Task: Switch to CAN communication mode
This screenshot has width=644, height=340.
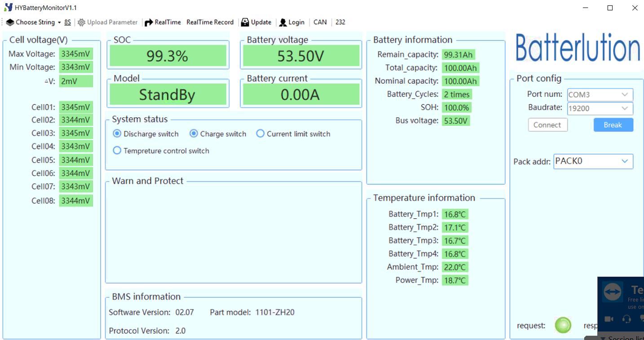Action: click(x=320, y=22)
